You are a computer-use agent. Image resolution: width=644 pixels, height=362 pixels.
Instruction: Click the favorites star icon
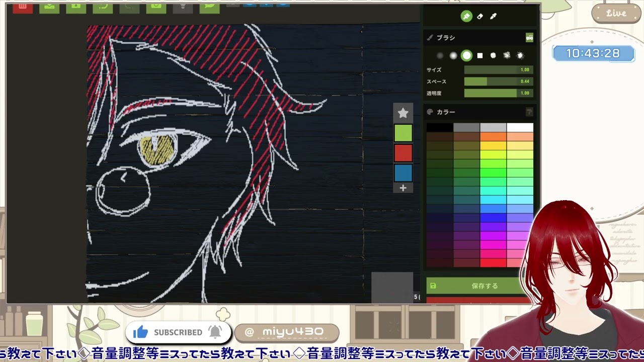pyautogui.click(x=403, y=113)
